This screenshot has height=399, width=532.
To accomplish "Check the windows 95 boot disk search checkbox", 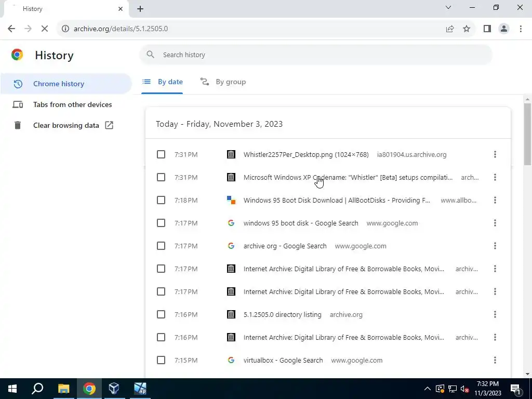I will (161, 223).
